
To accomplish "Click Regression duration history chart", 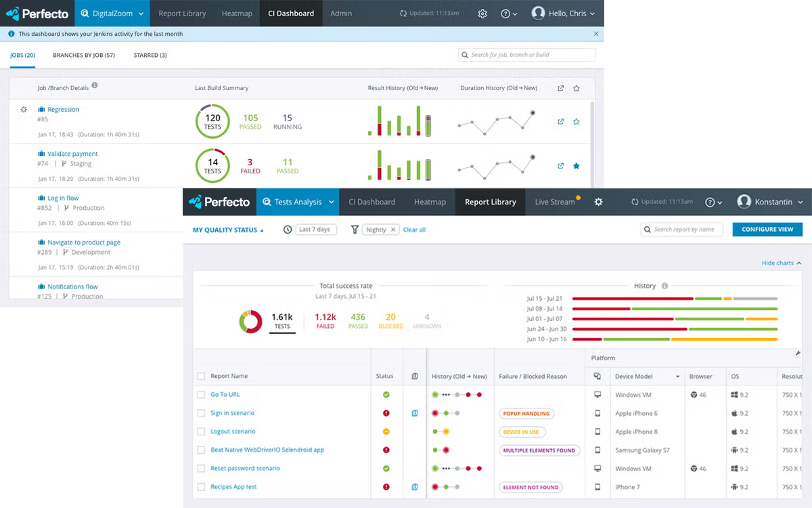I will click(x=496, y=122).
